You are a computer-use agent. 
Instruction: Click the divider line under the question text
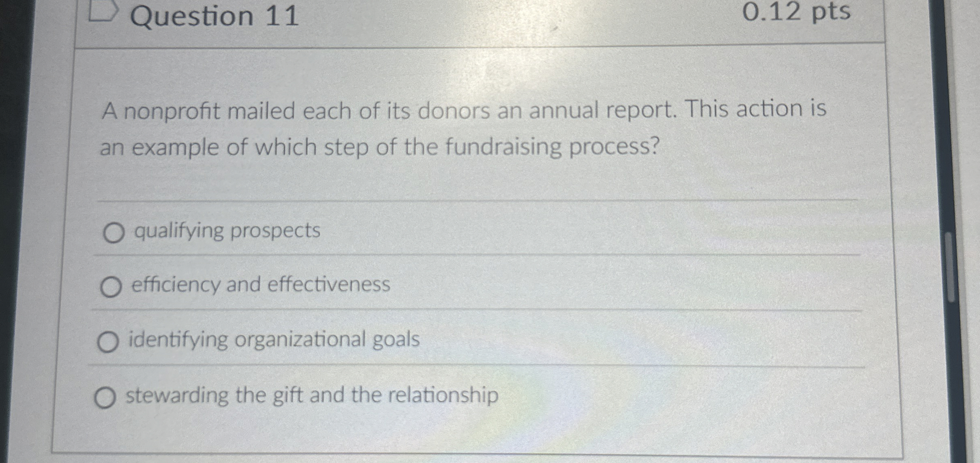tap(446, 199)
